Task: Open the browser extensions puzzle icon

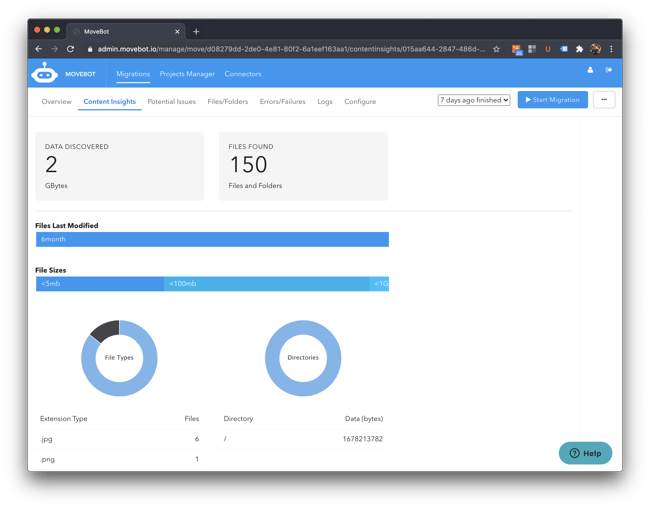Action: coord(579,49)
